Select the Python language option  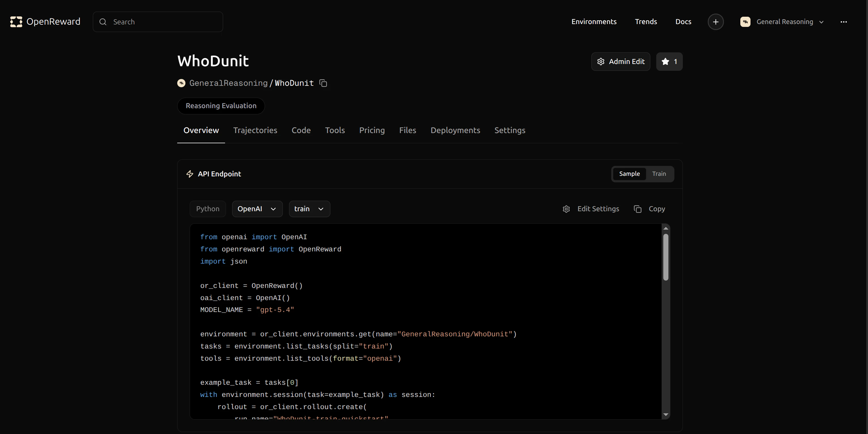click(x=208, y=209)
